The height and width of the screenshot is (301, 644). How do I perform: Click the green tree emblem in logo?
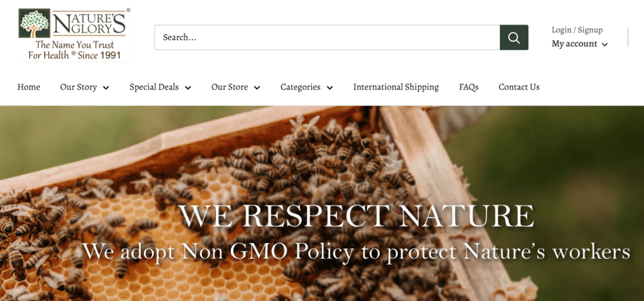35,23
